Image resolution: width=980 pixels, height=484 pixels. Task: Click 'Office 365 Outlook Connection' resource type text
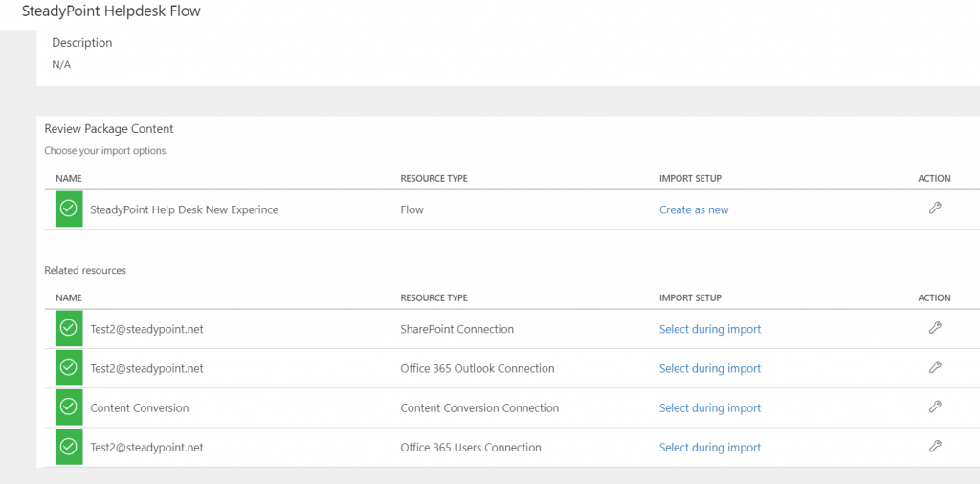pyautogui.click(x=478, y=368)
